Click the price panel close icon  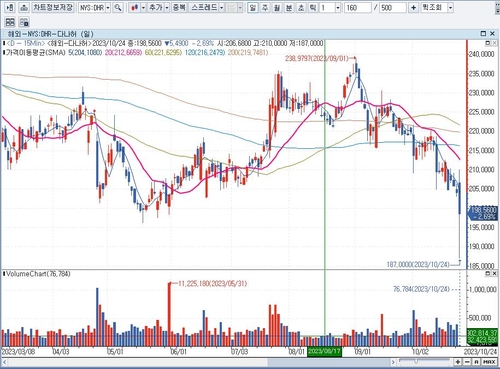[494, 43]
